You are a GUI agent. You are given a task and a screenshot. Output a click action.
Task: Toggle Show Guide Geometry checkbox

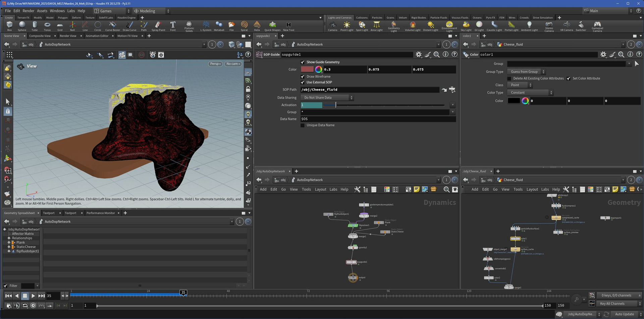[x=303, y=62]
